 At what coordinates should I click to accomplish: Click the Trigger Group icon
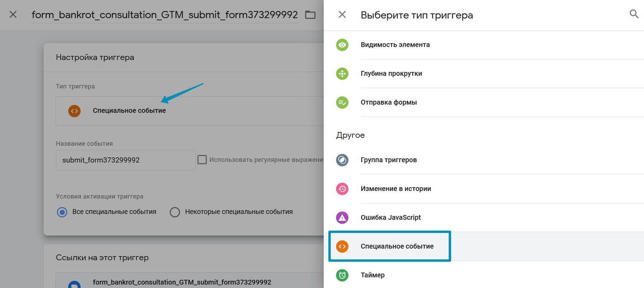click(x=342, y=160)
